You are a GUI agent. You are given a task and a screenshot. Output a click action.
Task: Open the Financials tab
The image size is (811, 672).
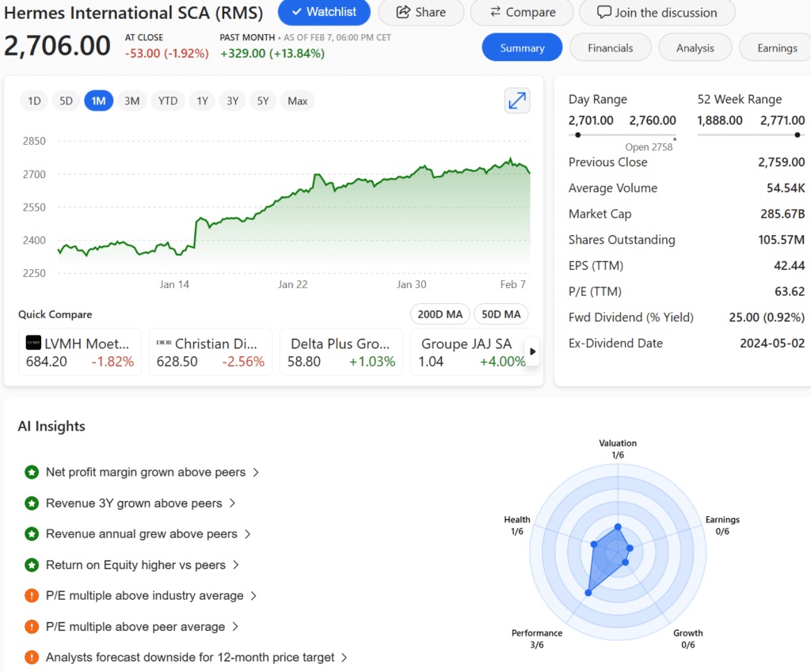611,47
